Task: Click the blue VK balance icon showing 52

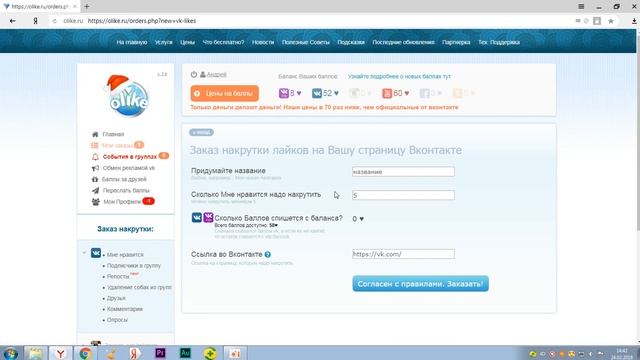Action: 317,93
